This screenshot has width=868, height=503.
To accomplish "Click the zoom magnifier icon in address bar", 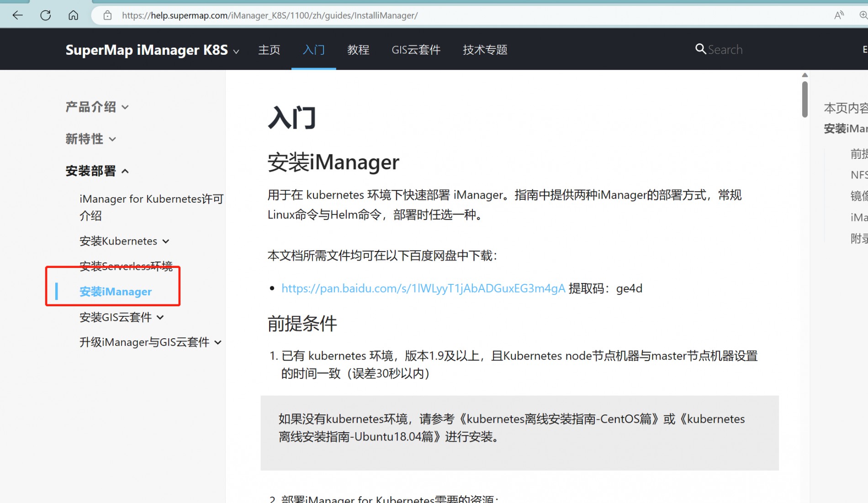I will tap(863, 16).
